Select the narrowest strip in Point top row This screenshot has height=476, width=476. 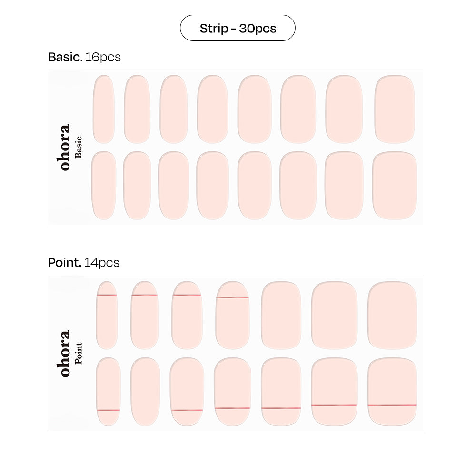(x=107, y=315)
